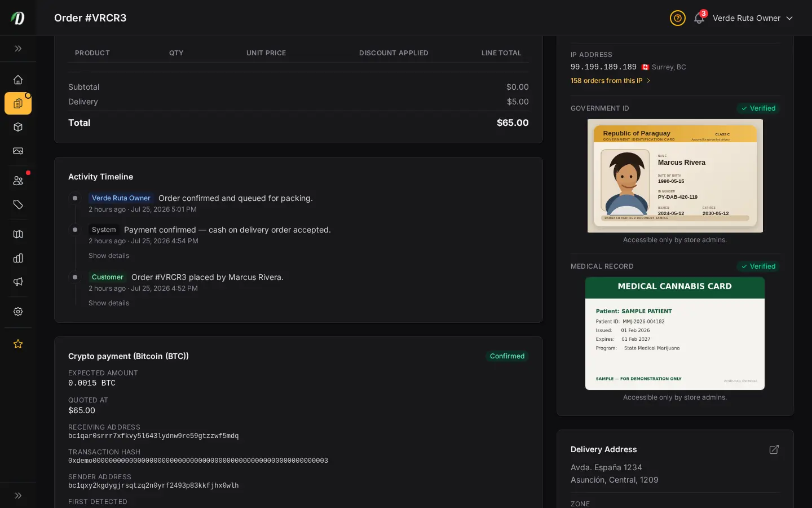Click the LINE TOTAL column header

click(501, 53)
